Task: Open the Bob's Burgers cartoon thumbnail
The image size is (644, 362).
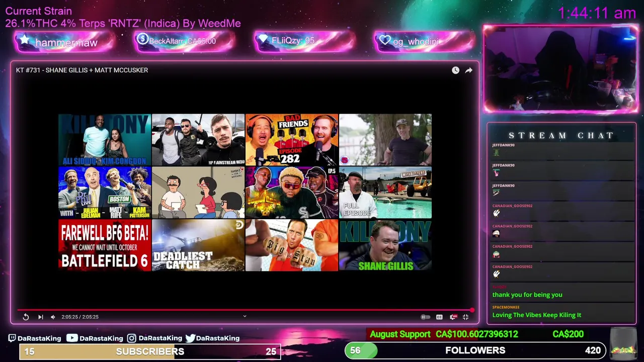Action: click(198, 193)
